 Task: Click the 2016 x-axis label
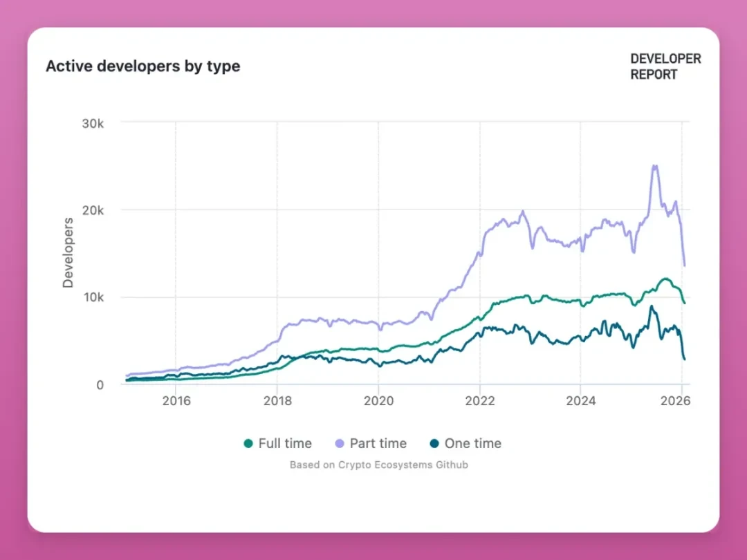tap(176, 402)
